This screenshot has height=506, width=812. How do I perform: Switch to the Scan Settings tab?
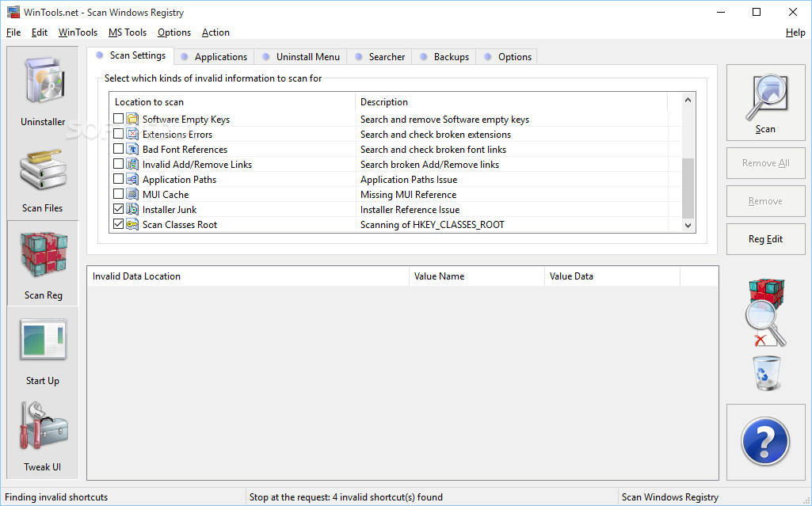(x=131, y=55)
